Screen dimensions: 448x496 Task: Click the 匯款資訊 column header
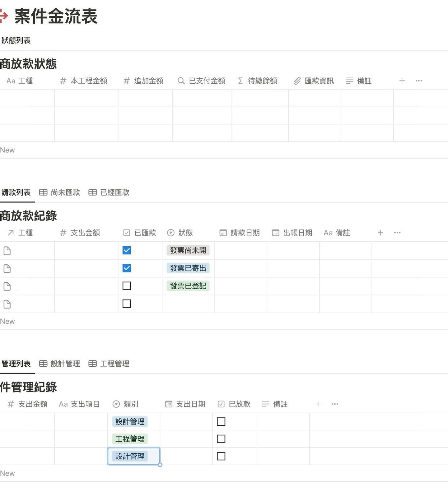point(314,81)
